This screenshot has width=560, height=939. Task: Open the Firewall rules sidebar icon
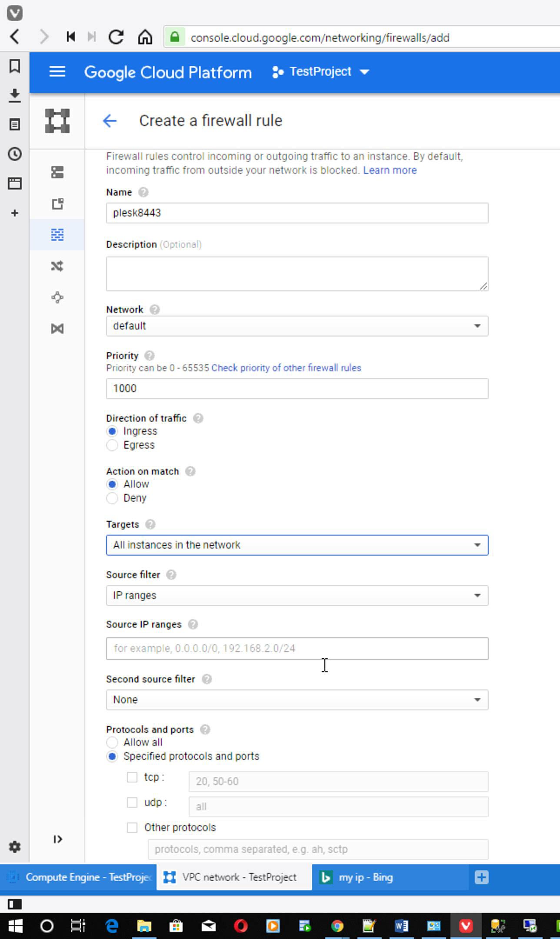57,235
